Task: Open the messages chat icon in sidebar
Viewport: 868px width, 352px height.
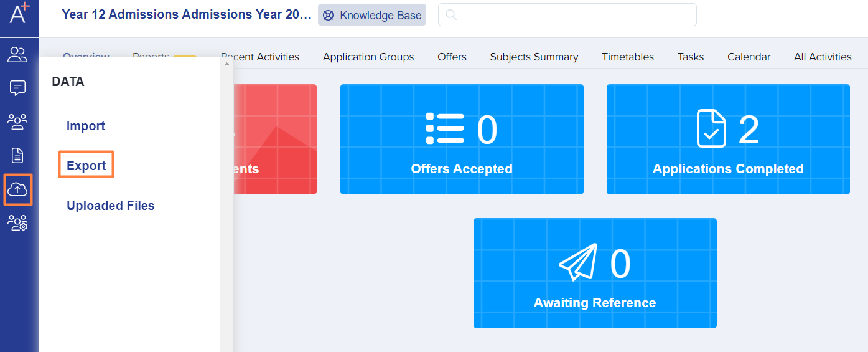Action: 17,88
